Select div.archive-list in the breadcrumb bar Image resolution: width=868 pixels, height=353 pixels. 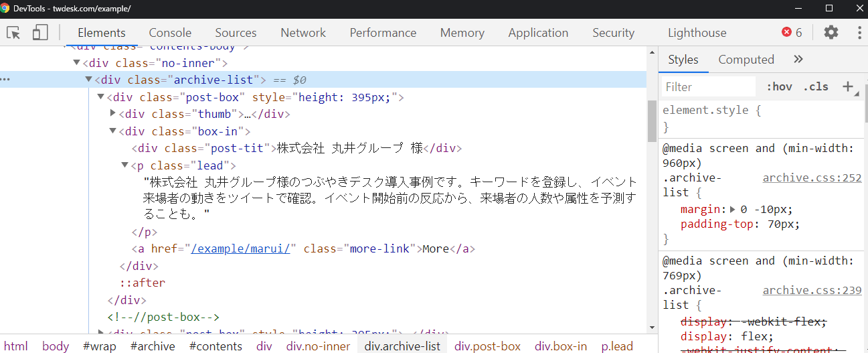pyautogui.click(x=402, y=346)
